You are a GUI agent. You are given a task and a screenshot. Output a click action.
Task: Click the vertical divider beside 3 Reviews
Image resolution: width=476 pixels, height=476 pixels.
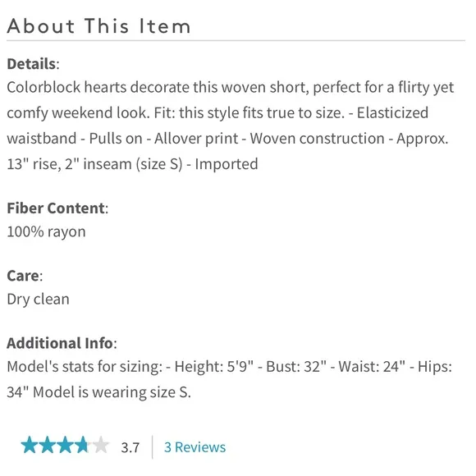click(152, 447)
